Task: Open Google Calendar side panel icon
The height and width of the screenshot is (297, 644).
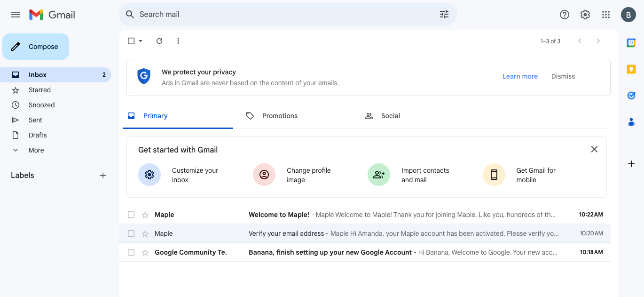Action: (x=631, y=43)
